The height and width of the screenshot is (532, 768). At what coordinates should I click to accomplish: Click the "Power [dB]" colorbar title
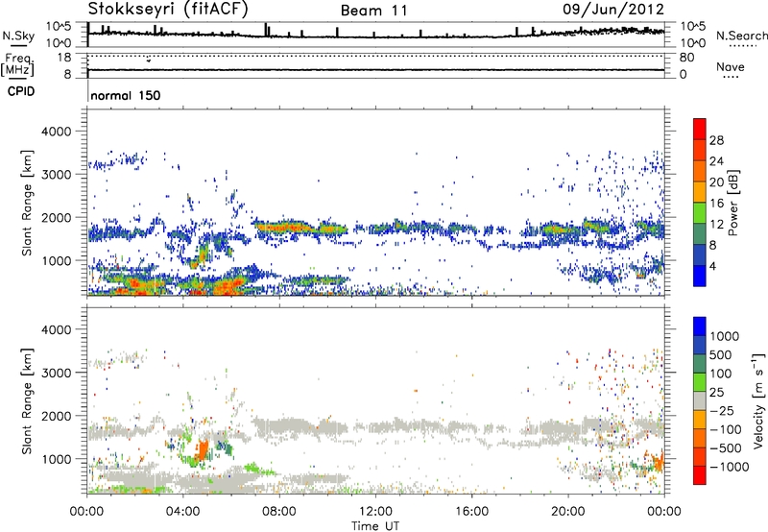[x=733, y=203]
